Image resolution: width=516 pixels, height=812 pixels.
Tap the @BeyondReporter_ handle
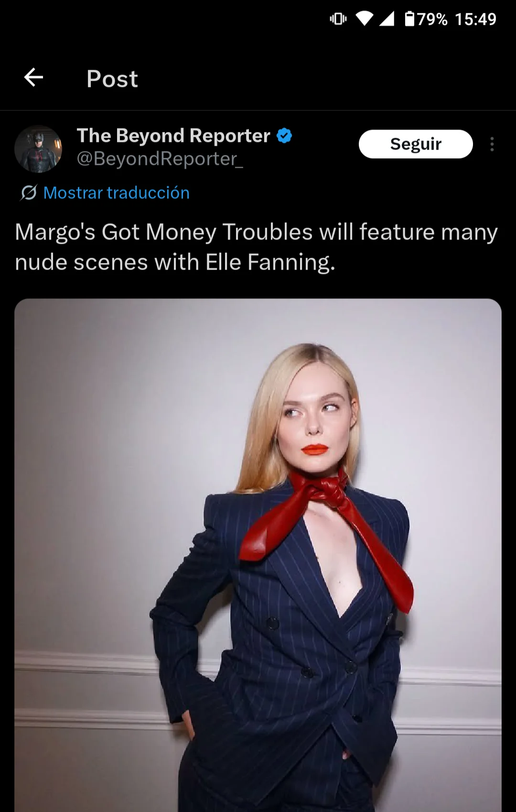pos(160,159)
